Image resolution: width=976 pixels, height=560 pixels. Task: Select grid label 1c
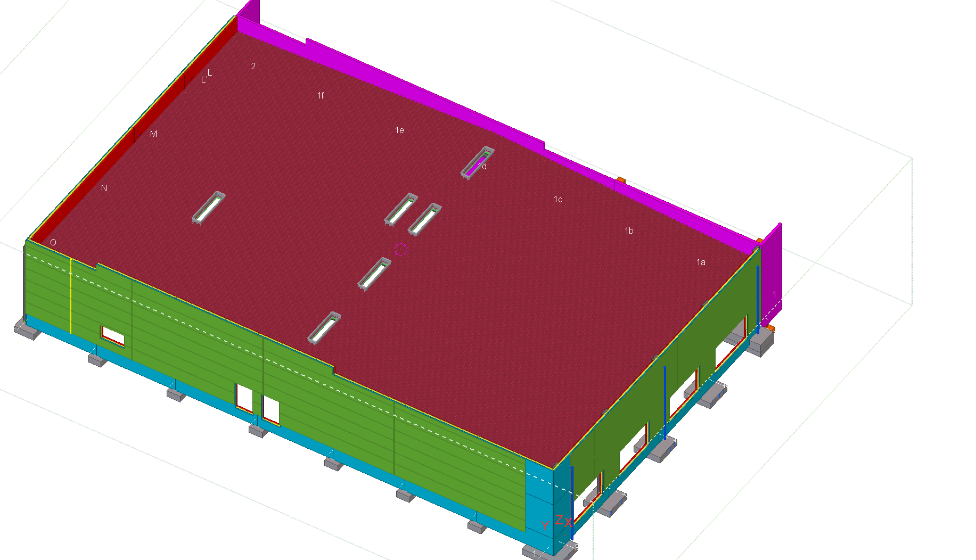pos(557,200)
